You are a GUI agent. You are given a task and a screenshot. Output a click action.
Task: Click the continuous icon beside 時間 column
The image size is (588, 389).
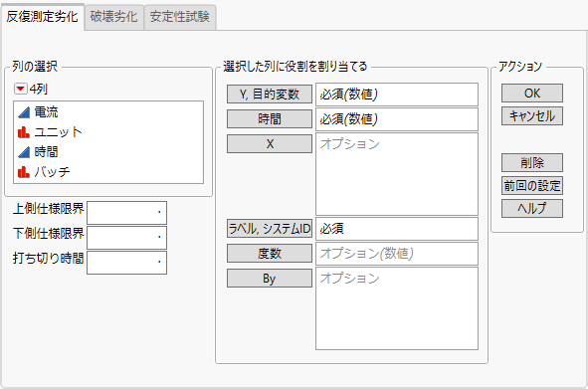(x=24, y=152)
